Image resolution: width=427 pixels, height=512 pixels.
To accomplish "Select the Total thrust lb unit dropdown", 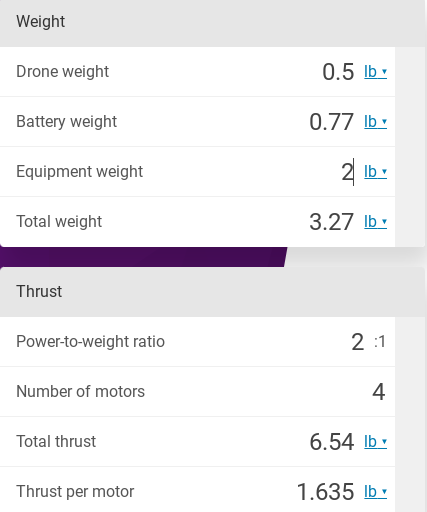I will (375, 442).
